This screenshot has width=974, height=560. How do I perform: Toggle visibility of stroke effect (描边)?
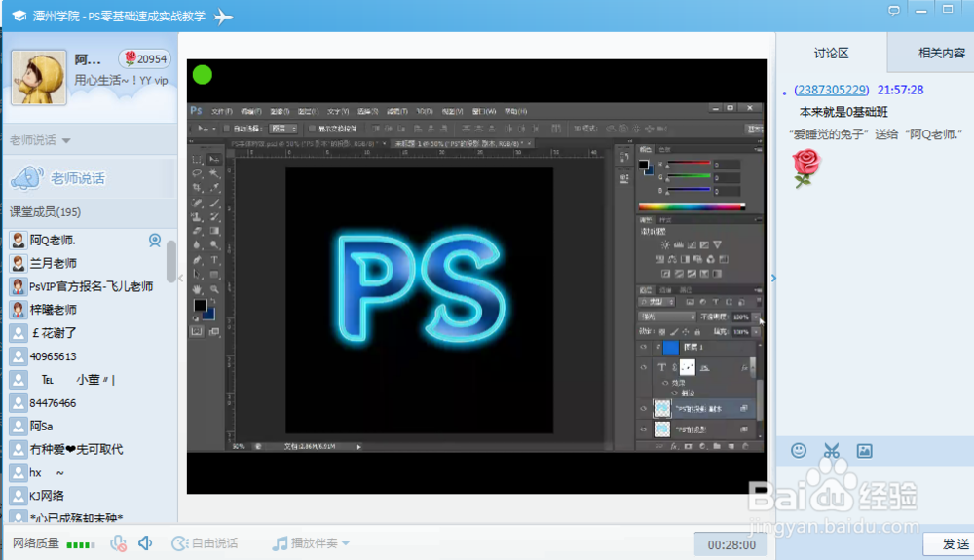675,393
